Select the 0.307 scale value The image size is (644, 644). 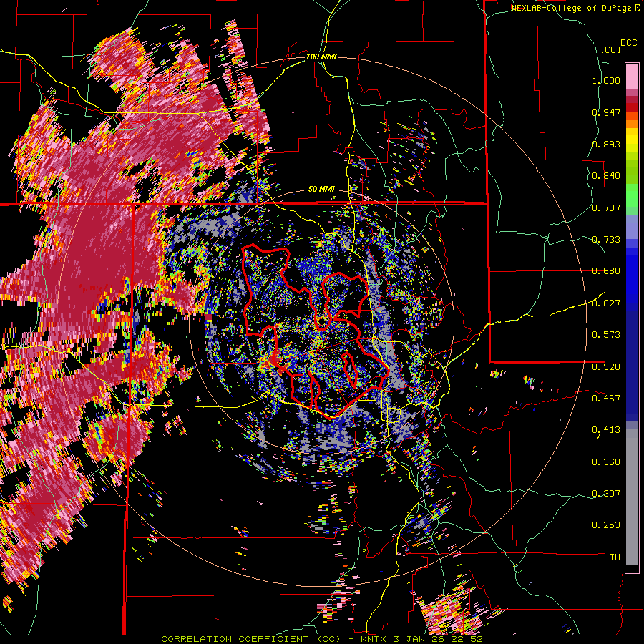tap(606, 494)
